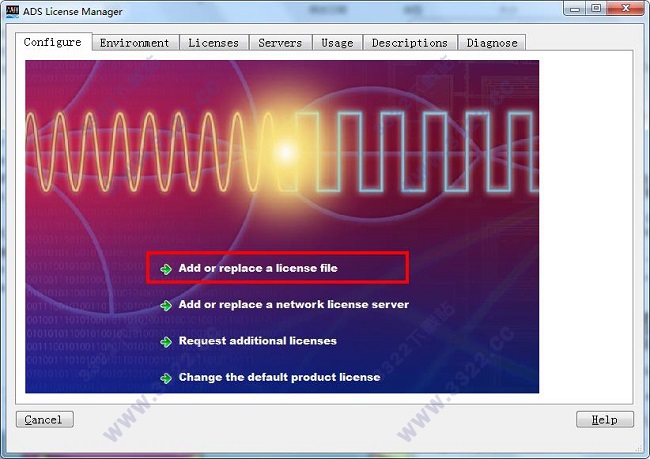650x459 pixels.
Task: Select the Usage tab
Action: [x=337, y=43]
